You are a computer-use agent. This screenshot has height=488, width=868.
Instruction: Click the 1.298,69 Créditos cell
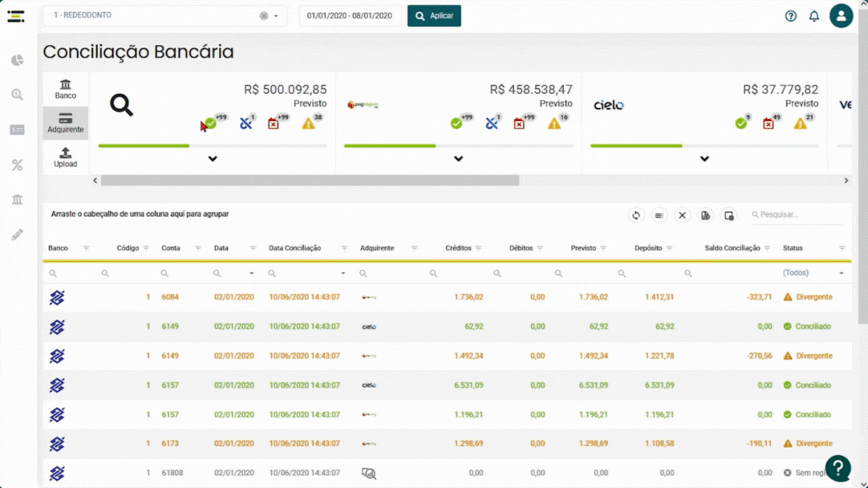tap(468, 443)
